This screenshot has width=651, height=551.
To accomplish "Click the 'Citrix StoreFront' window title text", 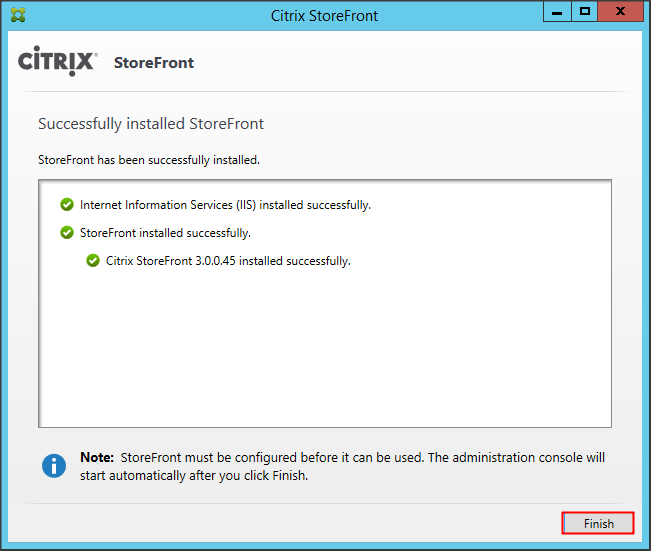I will (325, 16).
